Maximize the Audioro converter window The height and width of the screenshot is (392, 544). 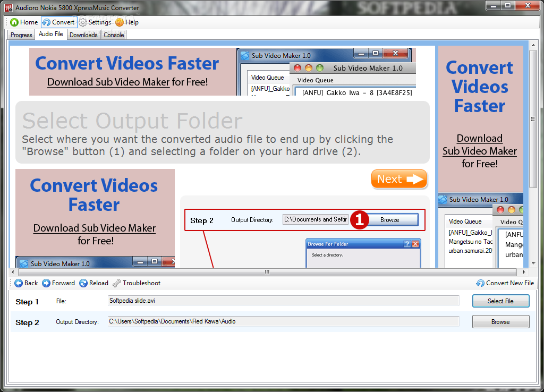508,5
